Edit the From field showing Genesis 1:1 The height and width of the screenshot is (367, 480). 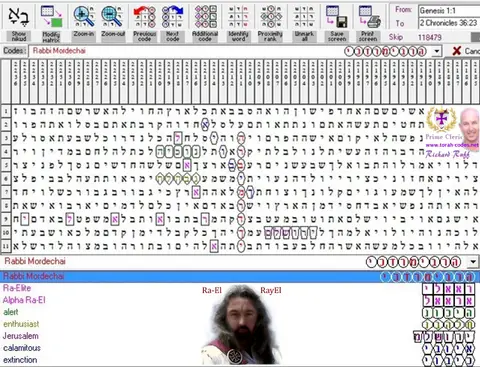[449, 11]
